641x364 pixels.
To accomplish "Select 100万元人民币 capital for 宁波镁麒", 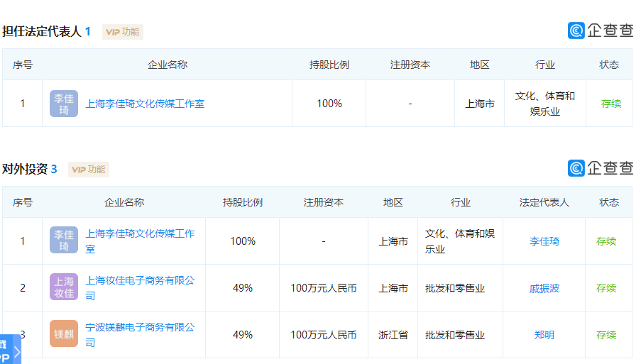I will 324,335.
